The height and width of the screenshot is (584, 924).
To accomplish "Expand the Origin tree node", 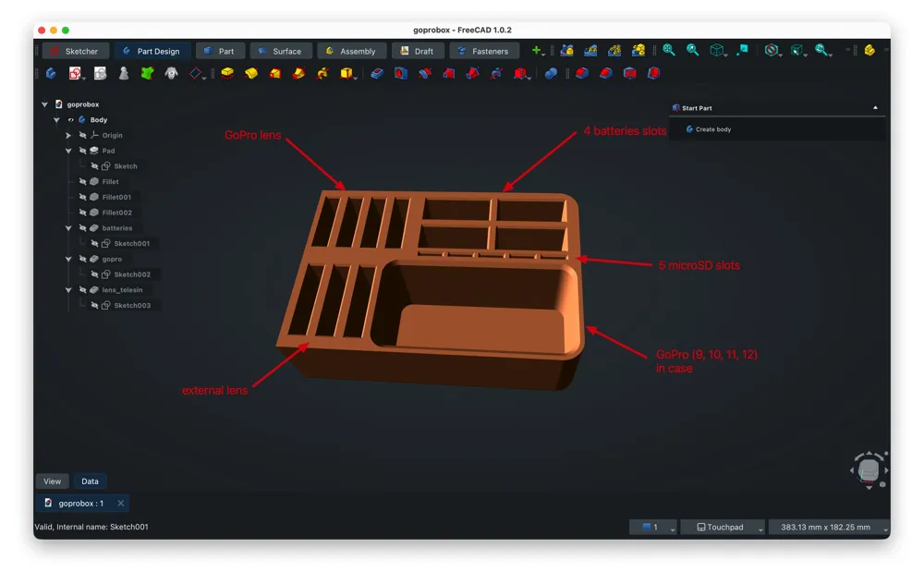I will (68, 135).
